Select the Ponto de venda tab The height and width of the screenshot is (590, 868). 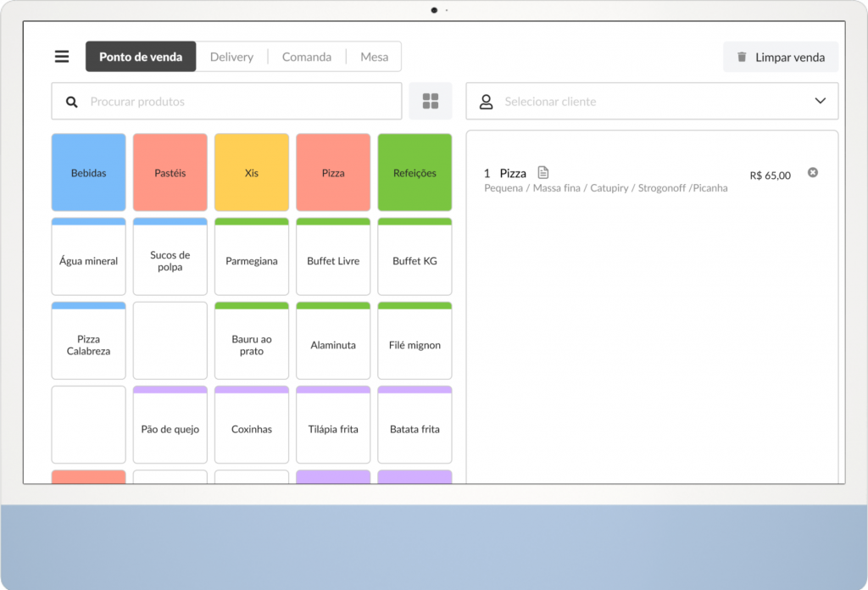pos(141,57)
